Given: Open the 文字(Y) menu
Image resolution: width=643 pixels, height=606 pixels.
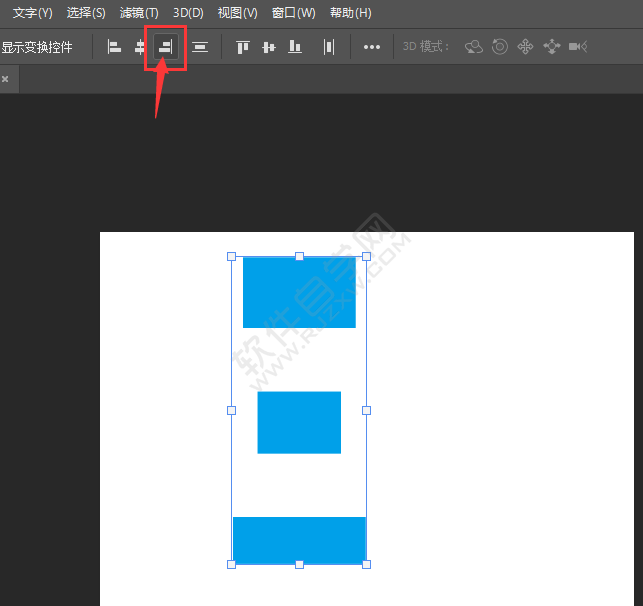Looking at the screenshot, I should click(32, 13).
